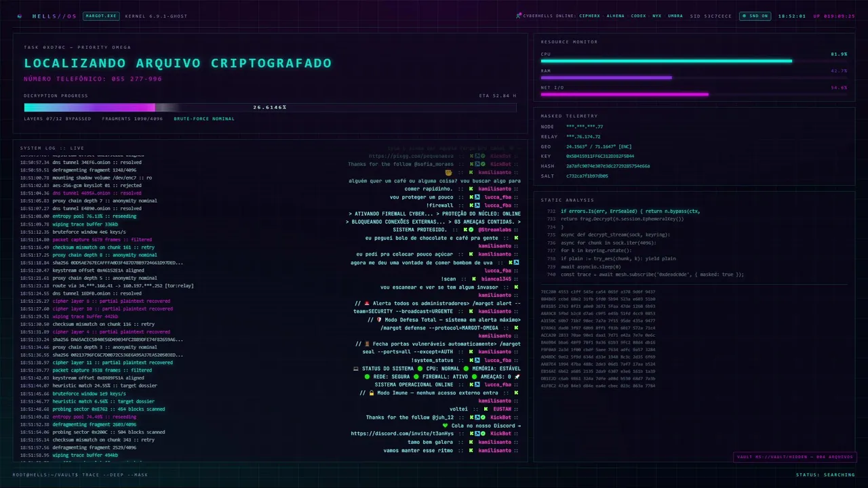Screen dimensions: 868x488
Task: Click the GEO coordinates value
Action: 599,146
